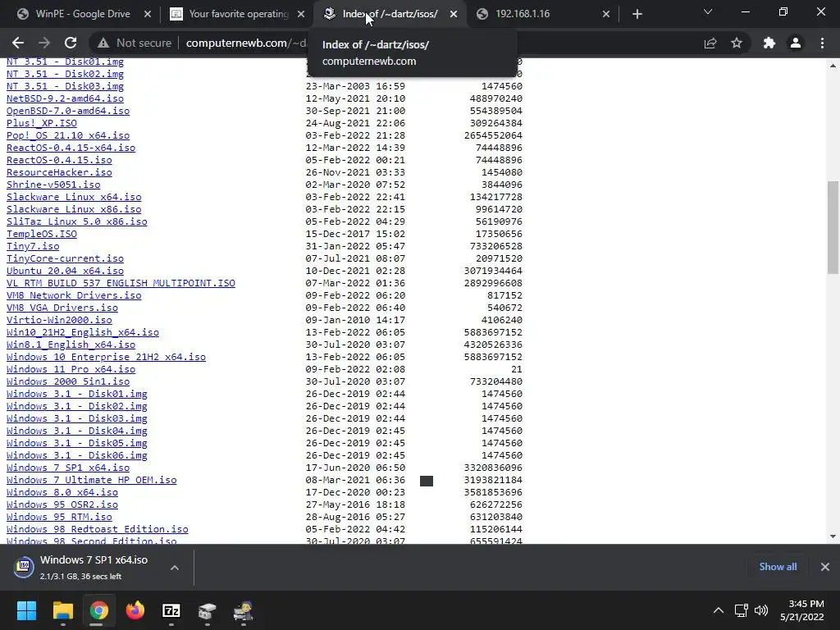Download Shrine-v5051.iso
The height and width of the screenshot is (630, 840).
pyautogui.click(x=53, y=185)
